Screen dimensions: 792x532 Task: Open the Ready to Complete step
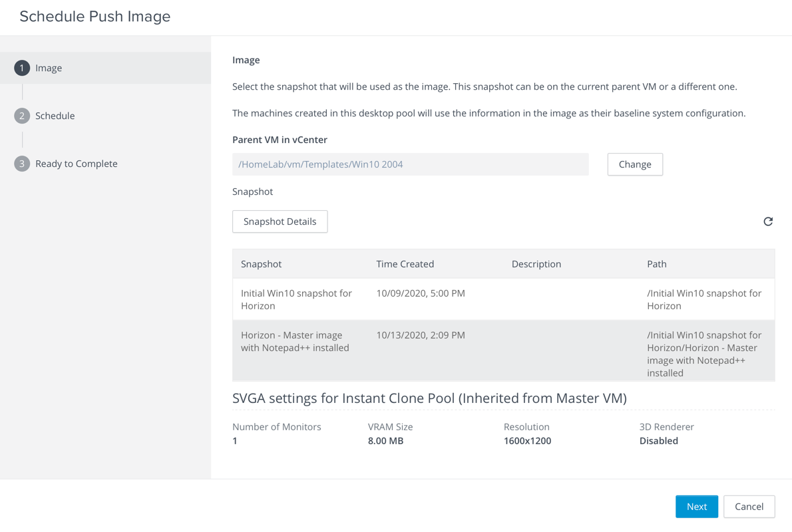point(76,164)
